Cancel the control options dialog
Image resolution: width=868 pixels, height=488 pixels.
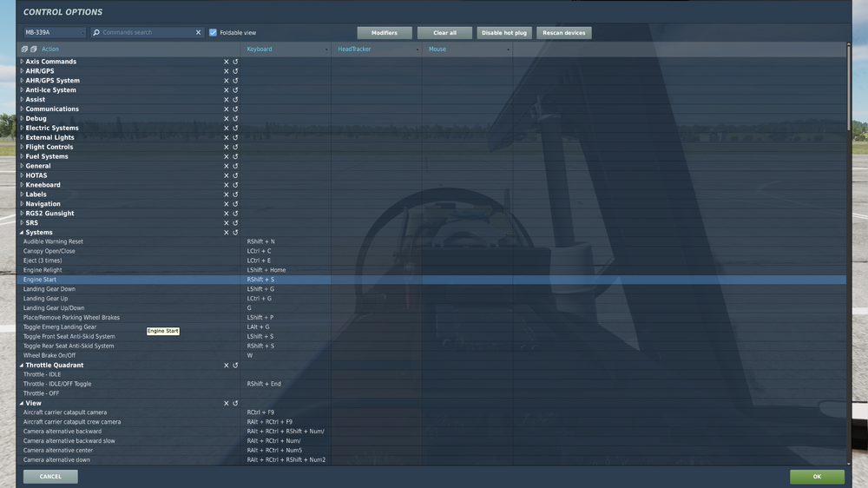pyautogui.click(x=50, y=477)
